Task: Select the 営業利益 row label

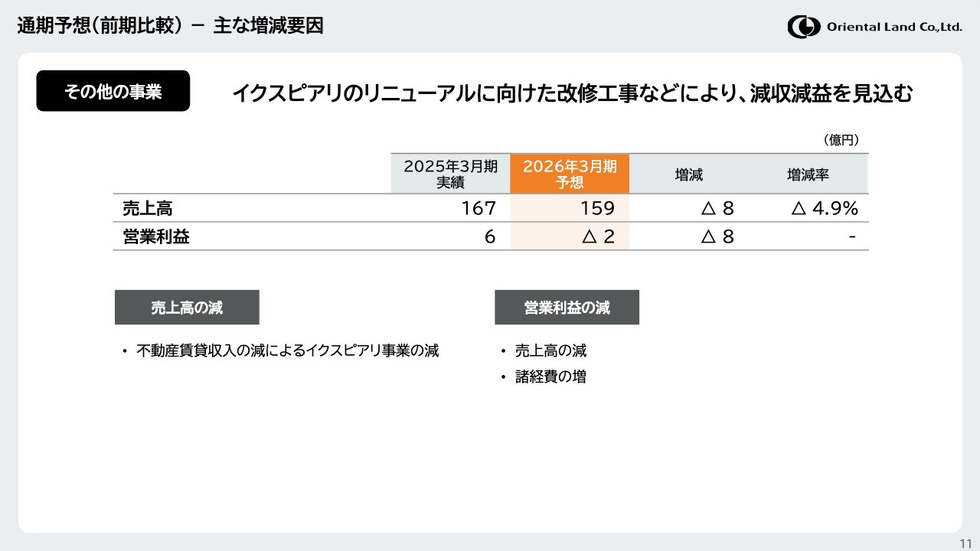Action: (156, 237)
